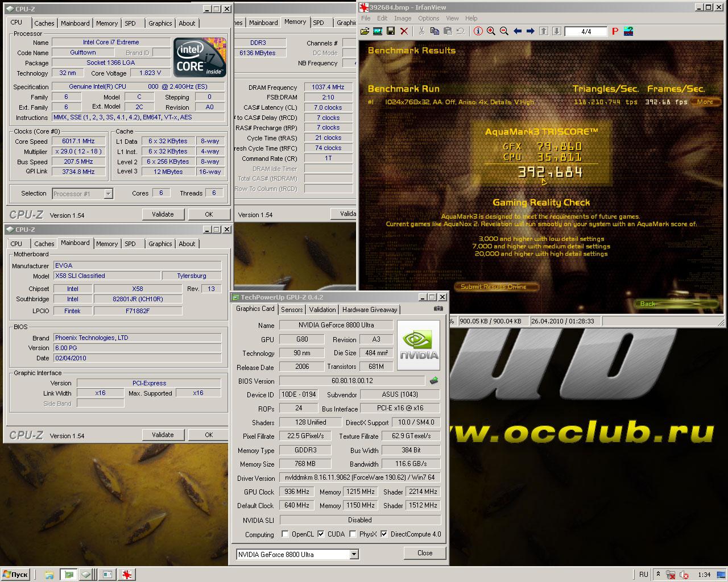Click the Cut scissors icon

[x=421, y=31]
